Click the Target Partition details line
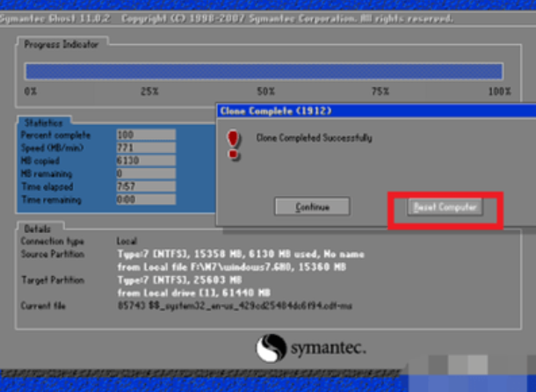The height and width of the screenshot is (392, 536). point(239,279)
